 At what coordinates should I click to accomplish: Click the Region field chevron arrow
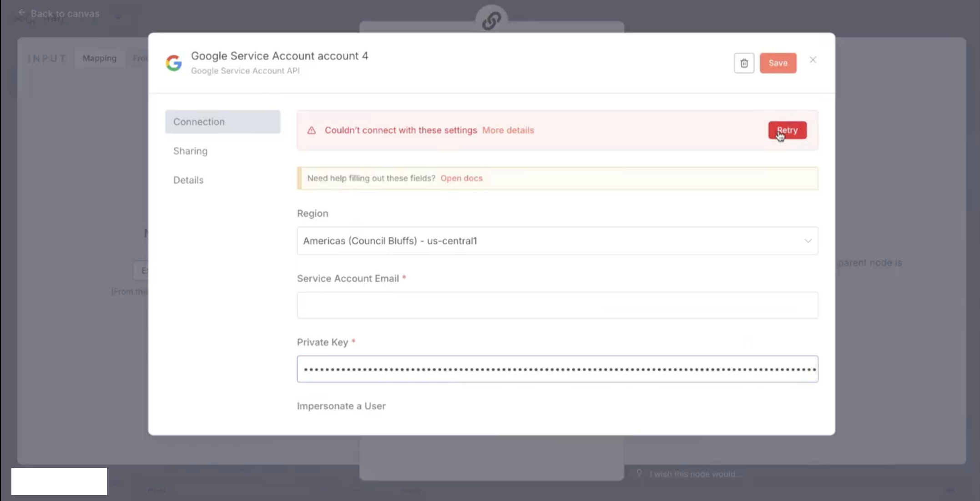pos(808,241)
